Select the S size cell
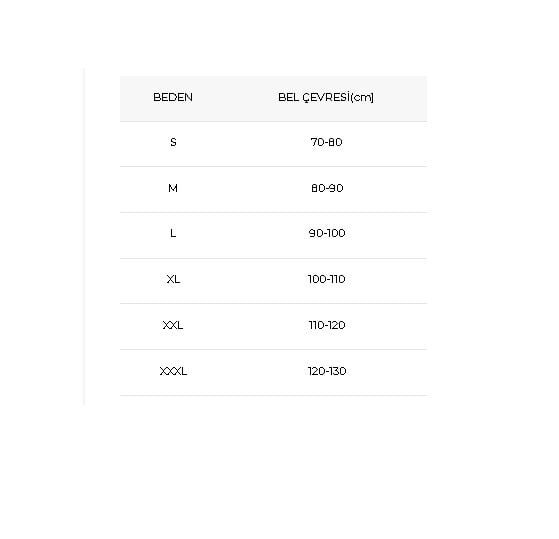Viewport: 559px width, 539px height. [173, 142]
